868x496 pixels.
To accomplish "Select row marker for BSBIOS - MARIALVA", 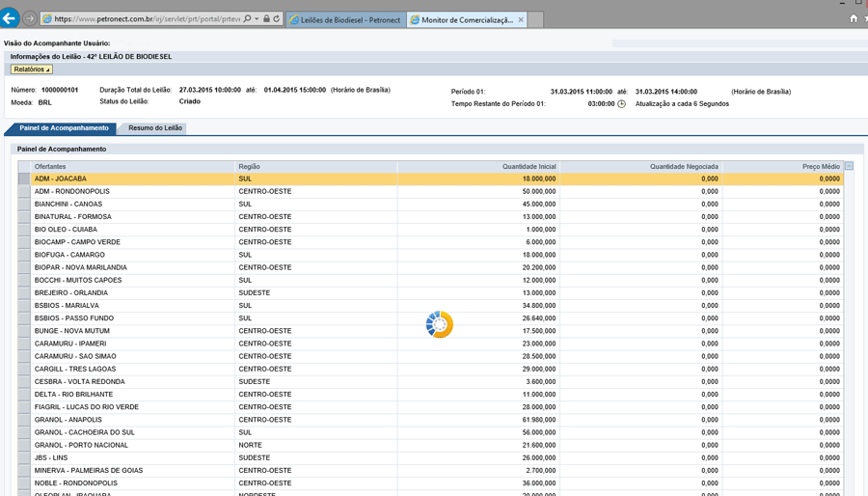I will pos(24,306).
